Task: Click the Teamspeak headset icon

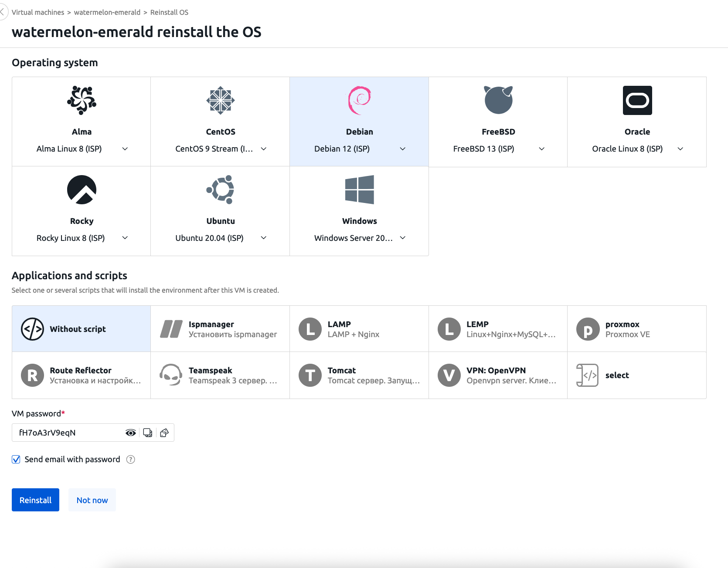Action: coord(171,375)
